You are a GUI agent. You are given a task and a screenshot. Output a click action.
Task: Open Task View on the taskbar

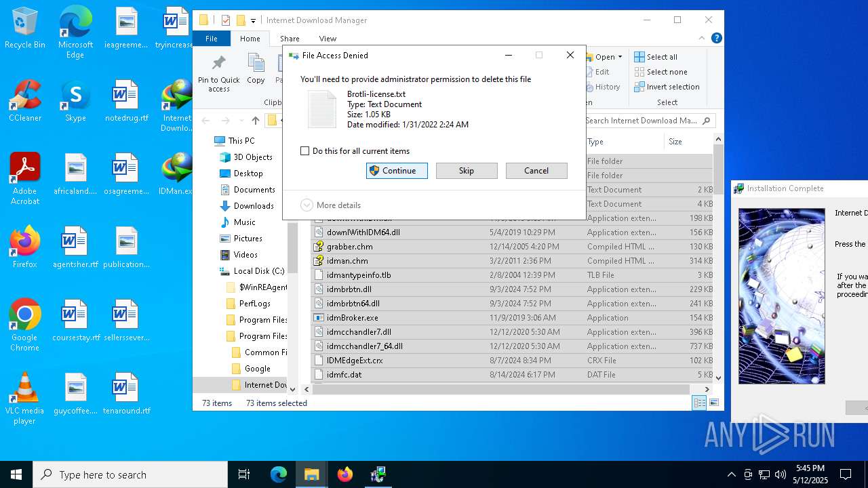click(x=244, y=474)
